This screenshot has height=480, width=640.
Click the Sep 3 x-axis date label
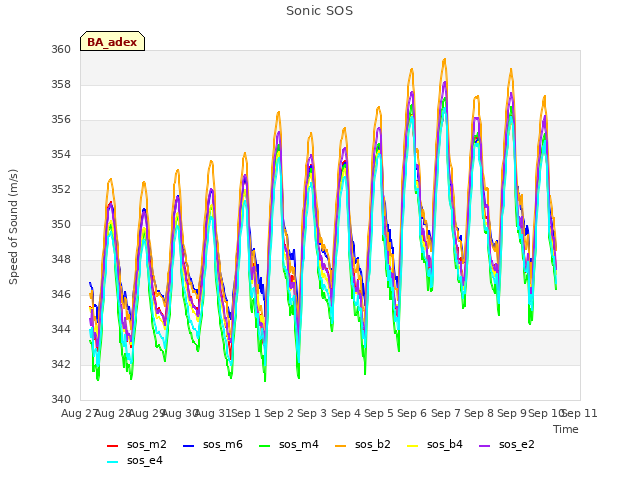312,413
